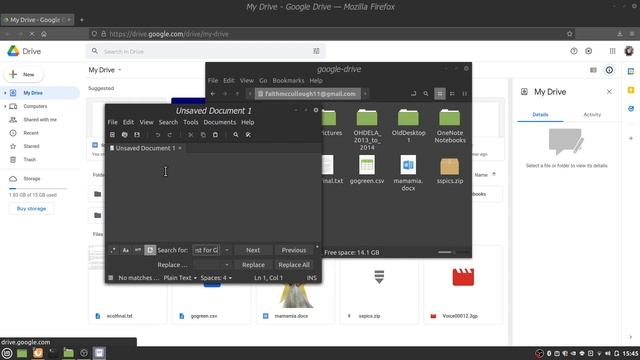Open Linux Mint start menu in taskbar
The width and height of the screenshot is (640, 360).
(x=7, y=353)
